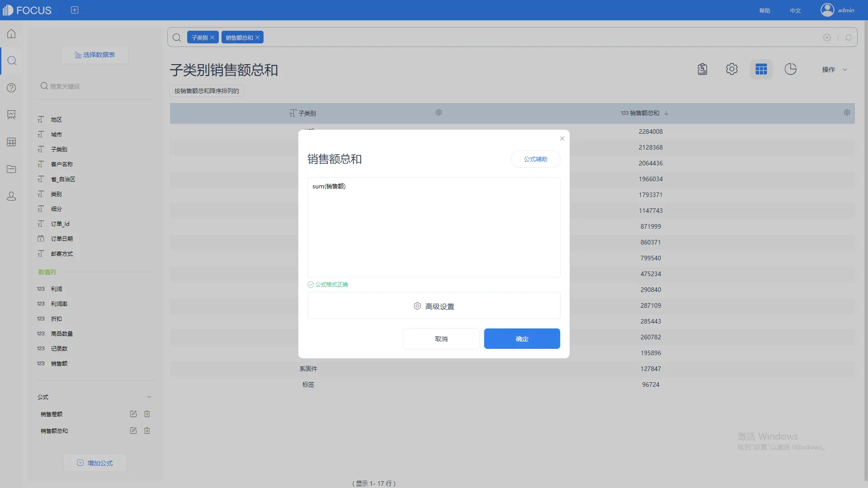Remove the 销售额总和 search tag
This screenshot has width=868, height=488.
pyautogui.click(x=257, y=38)
